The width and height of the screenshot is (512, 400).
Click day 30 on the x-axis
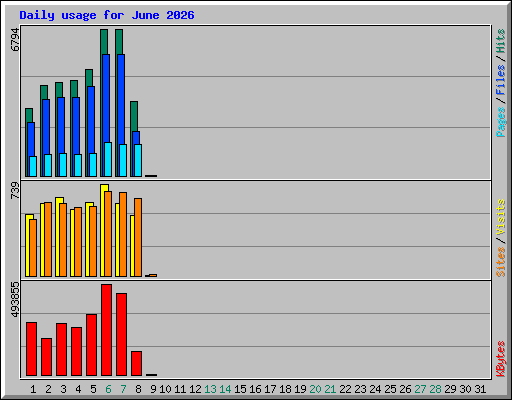[465, 389]
